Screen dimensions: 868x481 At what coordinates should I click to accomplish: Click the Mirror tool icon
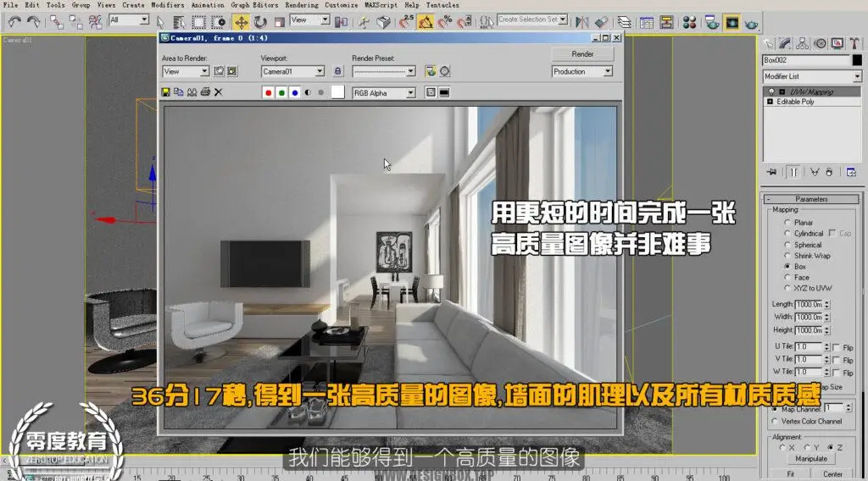pos(581,21)
